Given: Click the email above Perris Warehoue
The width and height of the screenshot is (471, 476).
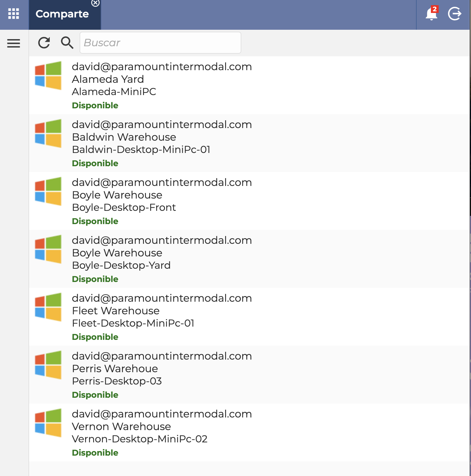Looking at the screenshot, I should 162,356.
